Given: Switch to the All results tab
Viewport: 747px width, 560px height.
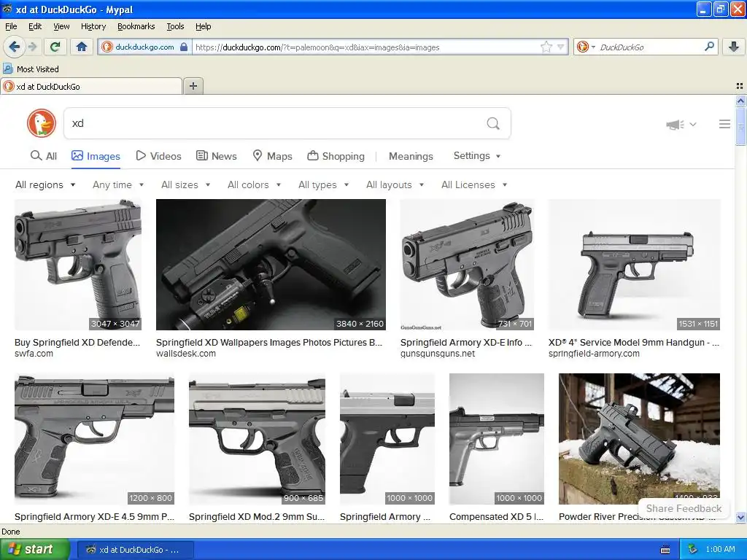Looking at the screenshot, I should [43, 156].
